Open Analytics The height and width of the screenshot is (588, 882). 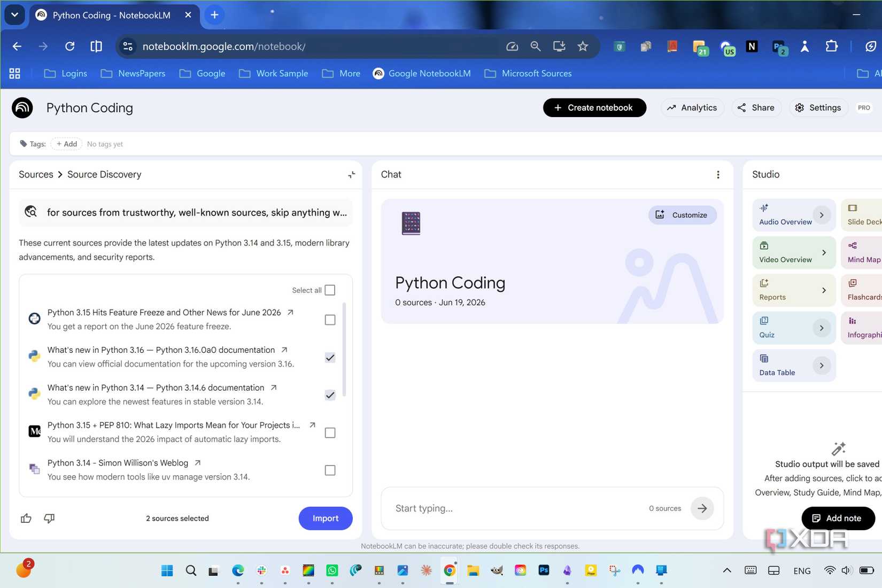pos(692,107)
